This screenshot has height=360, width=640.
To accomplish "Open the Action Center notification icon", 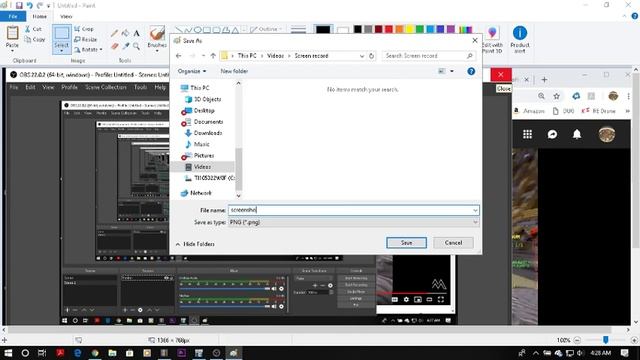I will click(625, 353).
